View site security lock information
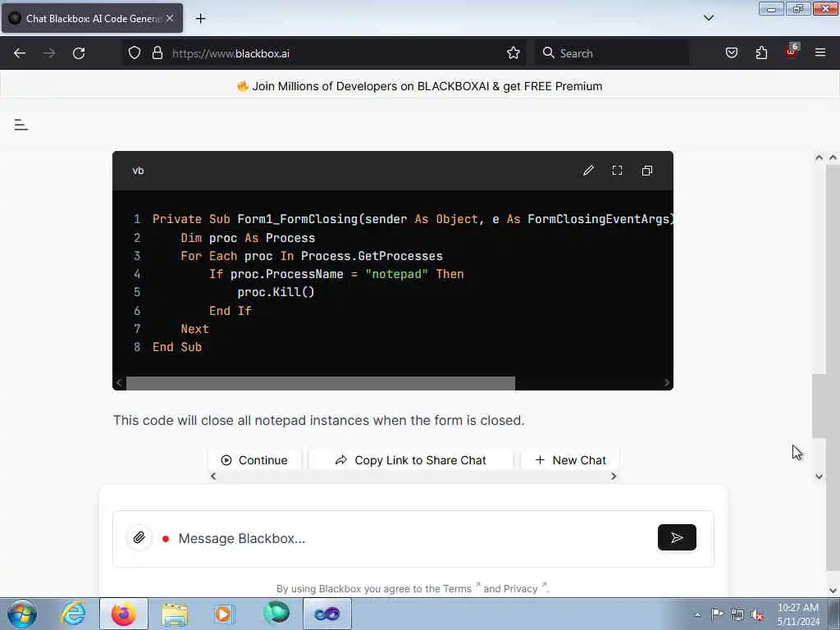The height and width of the screenshot is (630, 840). [157, 53]
